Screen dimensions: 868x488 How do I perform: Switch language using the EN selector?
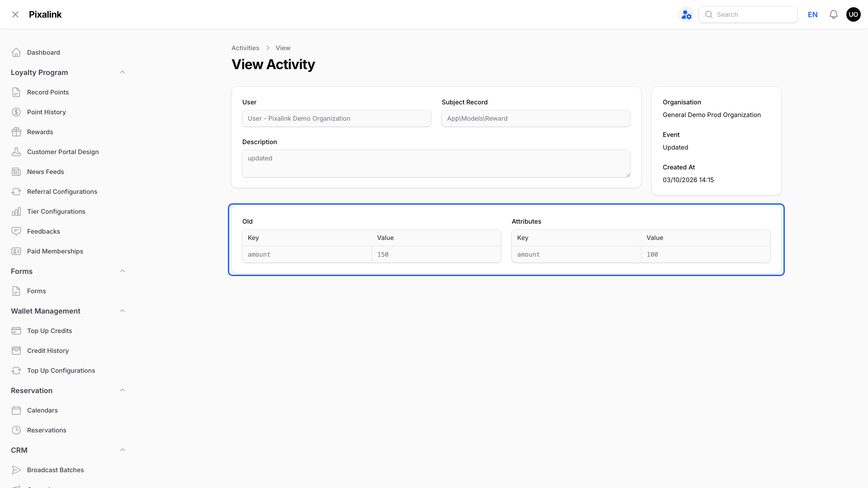812,14
